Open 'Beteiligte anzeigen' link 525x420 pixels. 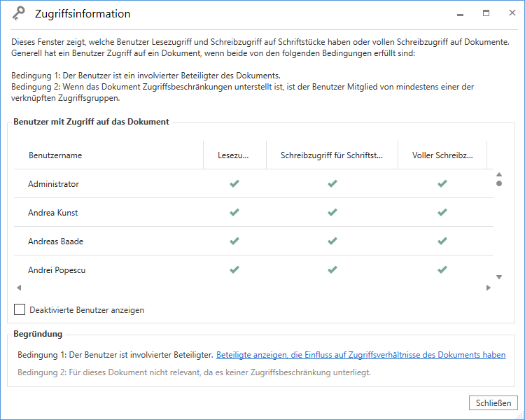[x=360, y=355]
